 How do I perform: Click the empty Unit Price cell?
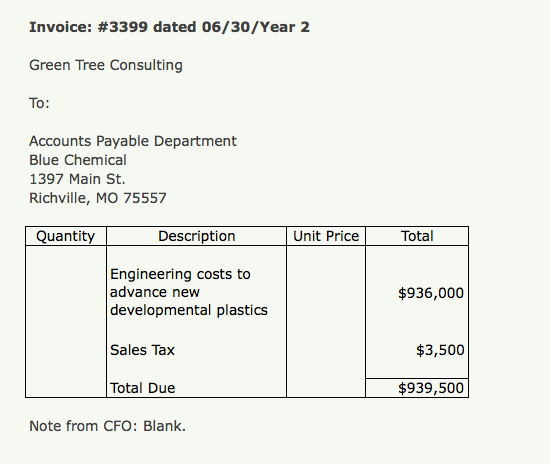point(326,321)
